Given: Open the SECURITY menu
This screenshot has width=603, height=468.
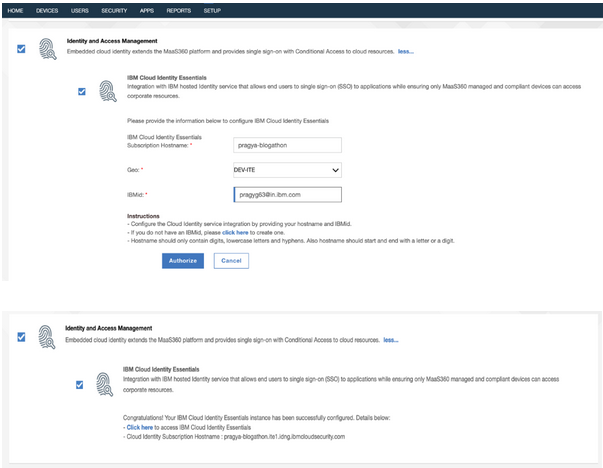Looking at the screenshot, I should click(x=114, y=11).
